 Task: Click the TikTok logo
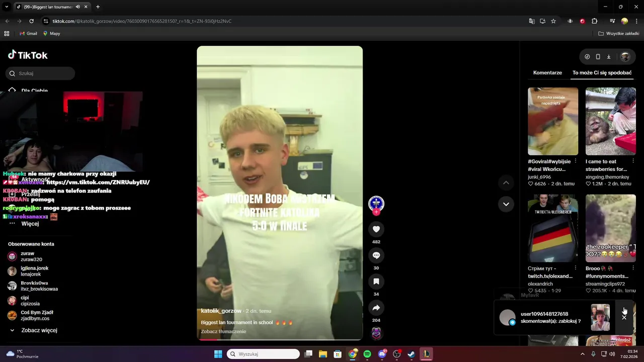pos(28,55)
